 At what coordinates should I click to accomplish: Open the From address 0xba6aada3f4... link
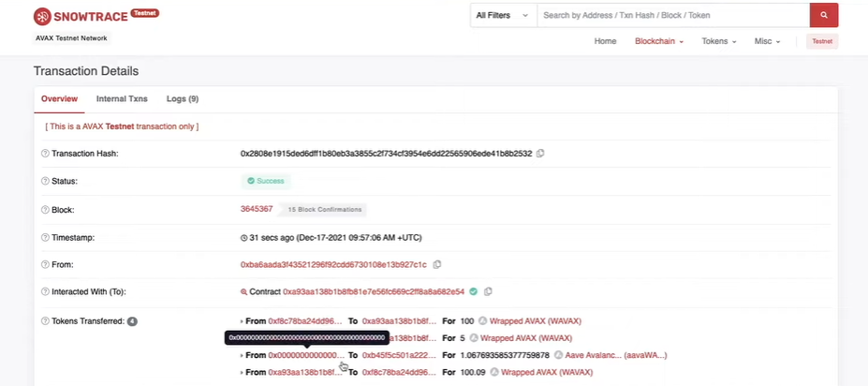click(333, 265)
